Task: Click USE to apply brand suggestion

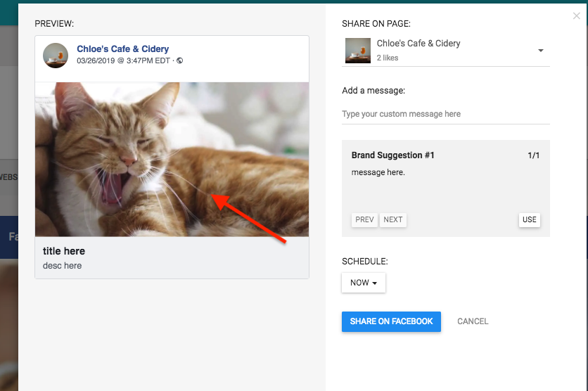Action: tap(529, 219)
